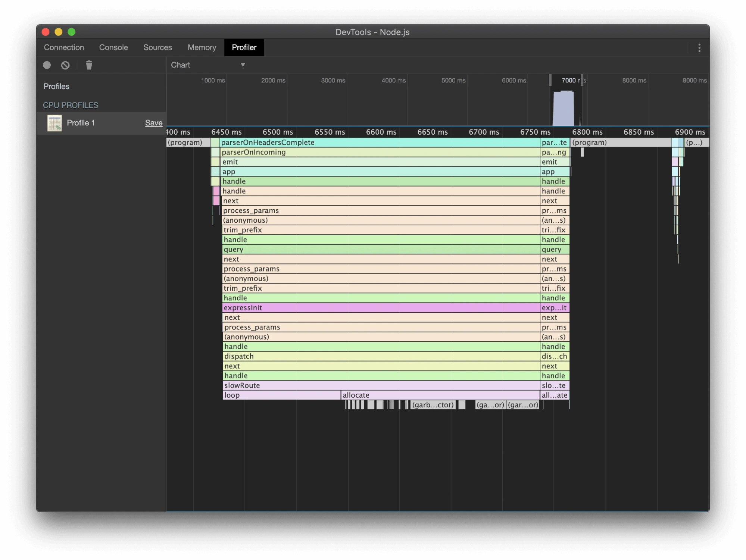Click the exp...it truncated flame bar
Viewport: 746px width, 560px height.
click(x=555, y=308)
